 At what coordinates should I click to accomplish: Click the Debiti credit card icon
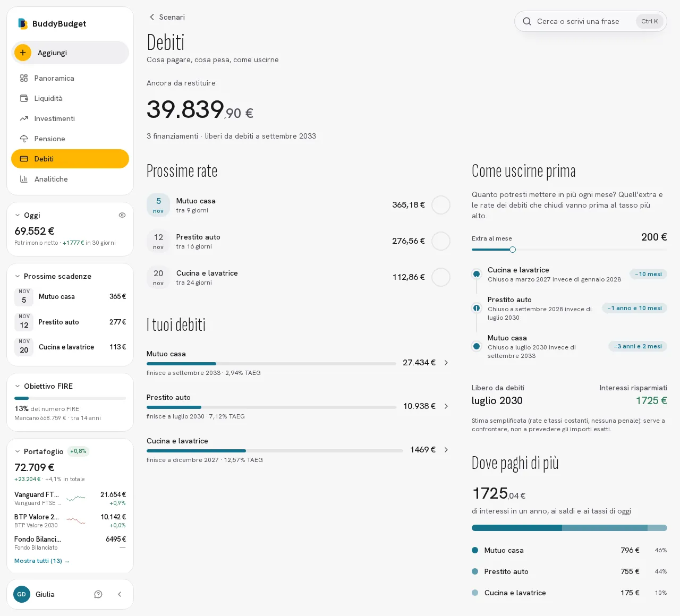click(x=24, y=159)
